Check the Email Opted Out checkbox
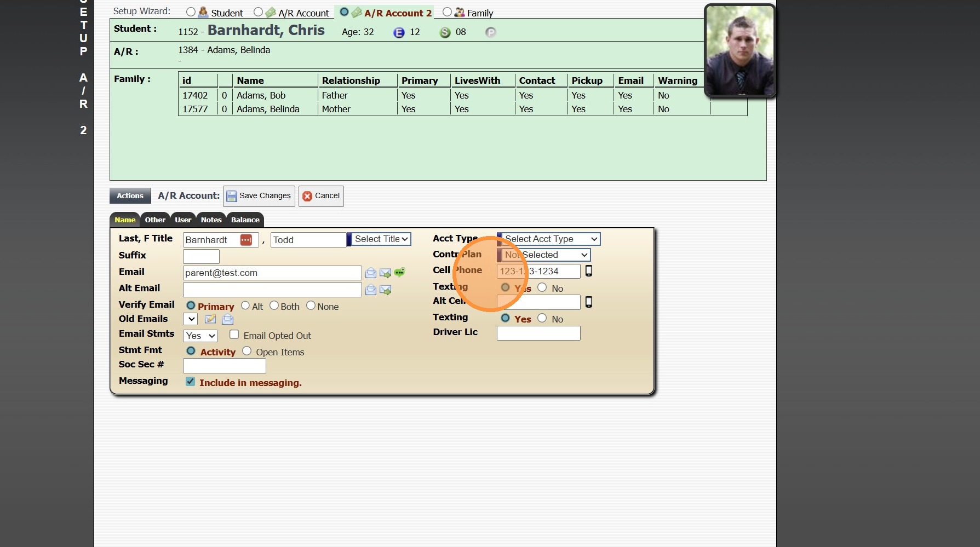Viewport: 980px width, 547px height. [x=234, y=335]
